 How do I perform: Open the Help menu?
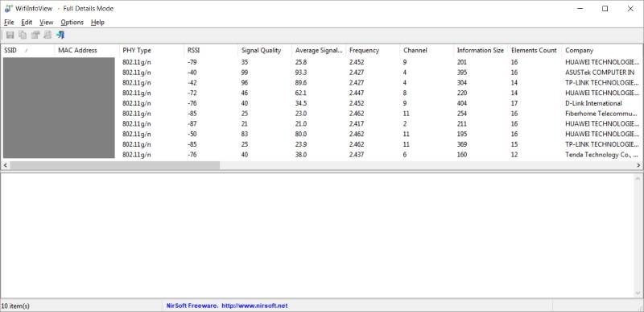[x=97, y=23]
